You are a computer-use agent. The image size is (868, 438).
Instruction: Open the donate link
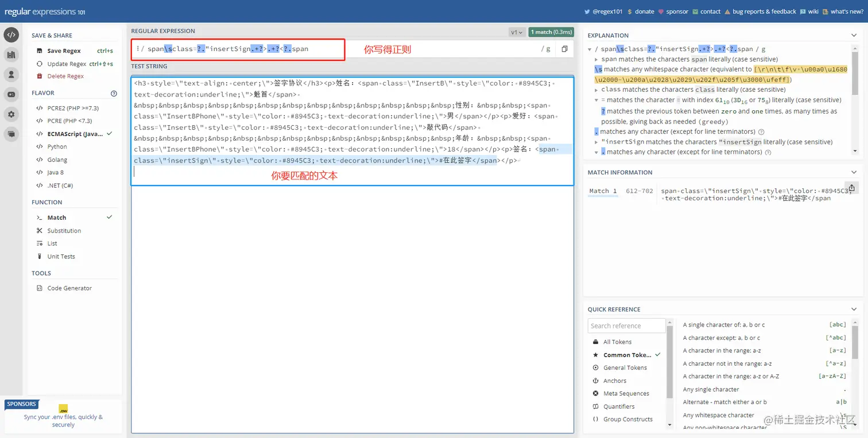point(641,11)
